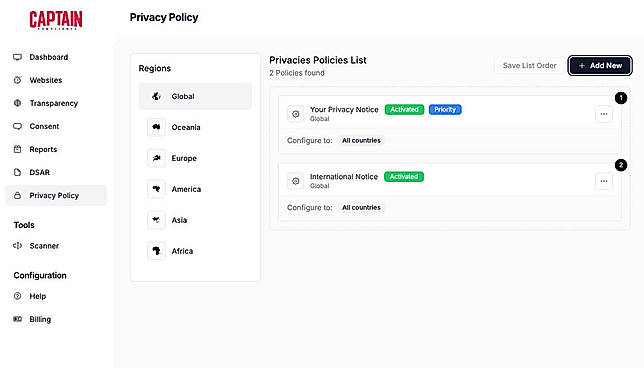The width and height of the screenshot is (644, 368).
Task: Click the Regions panel heading
Action: (154, 68)
